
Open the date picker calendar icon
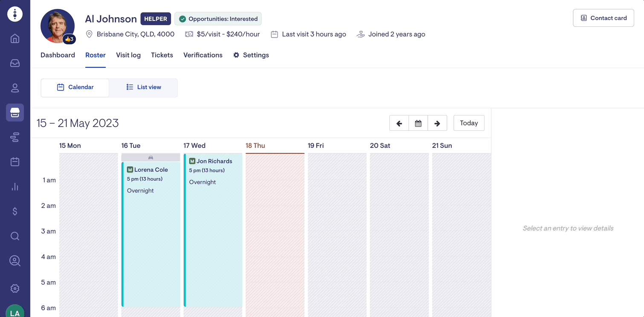click(418, 123)
